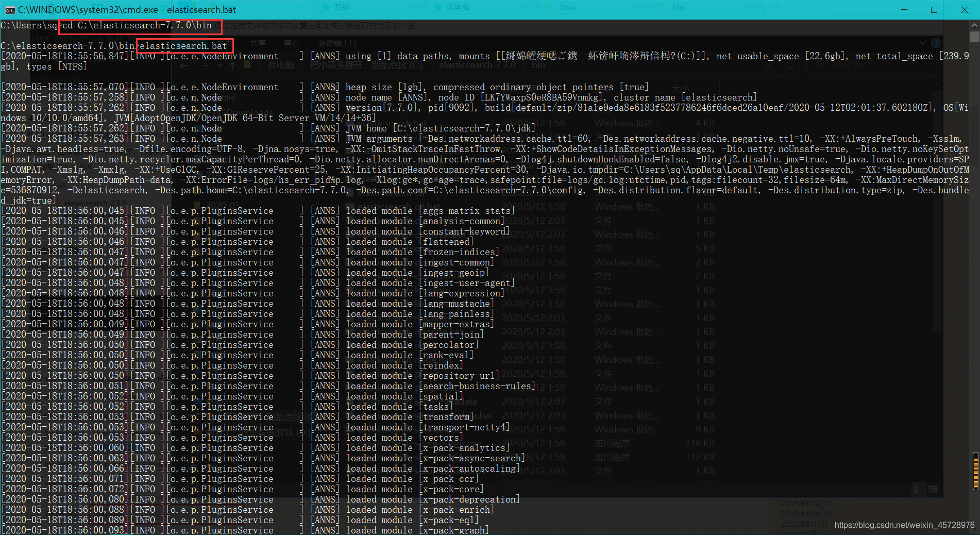Click the 'loaded module [tasks]' line
Viewport: 980px width, 535px height.
click(399, 407)
